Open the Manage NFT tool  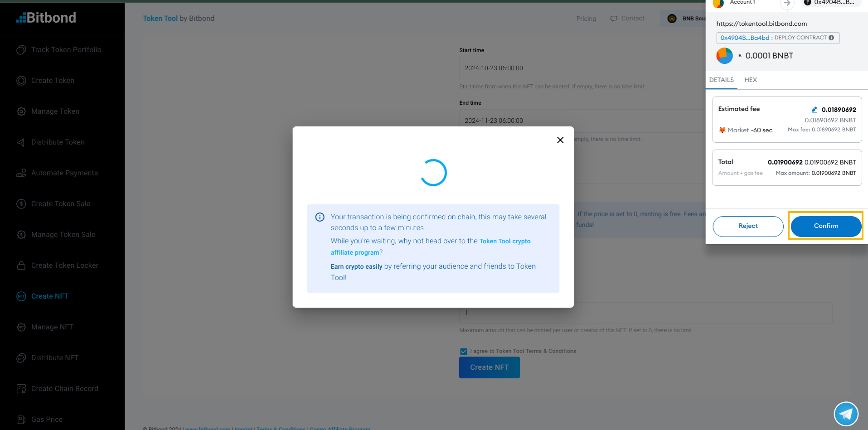52,327
